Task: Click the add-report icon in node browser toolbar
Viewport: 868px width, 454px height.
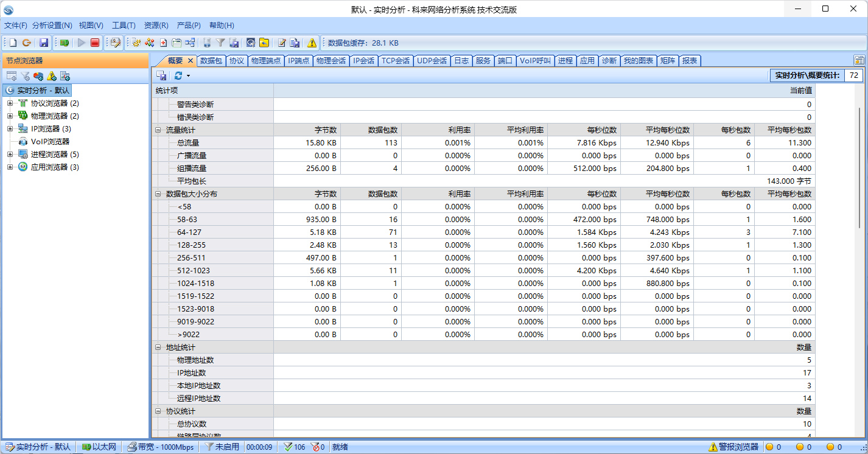Action: (x=65, y=75)
